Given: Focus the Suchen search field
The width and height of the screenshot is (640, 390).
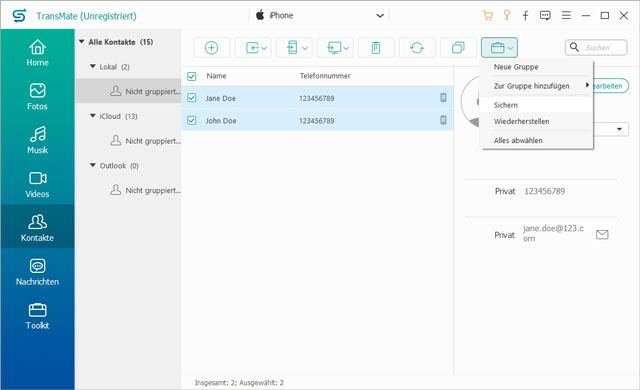Looking at the screenshot, I should coord(596,48).
